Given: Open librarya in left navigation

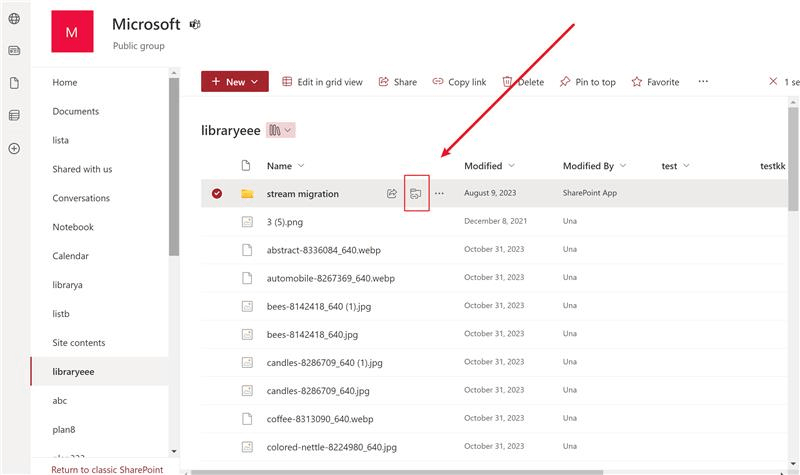Looking at the screenshot, I should pos(67,285).
